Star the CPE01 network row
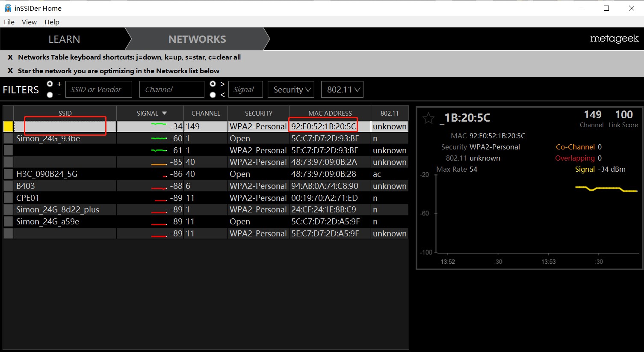The height and width of the screenshot is (352, 644). [x=8, y=198]
